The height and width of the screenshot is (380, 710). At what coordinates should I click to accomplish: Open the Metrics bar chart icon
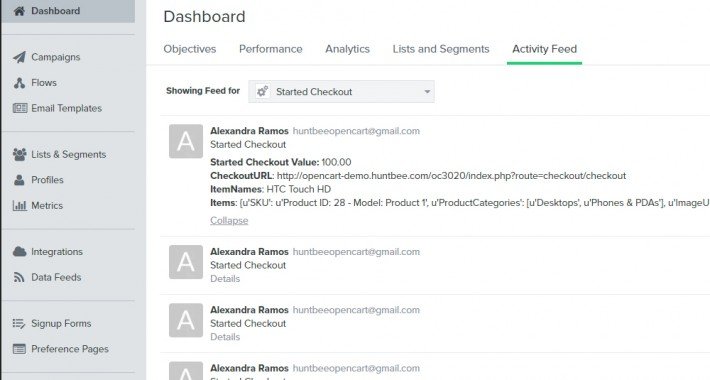tap(19, 206)
